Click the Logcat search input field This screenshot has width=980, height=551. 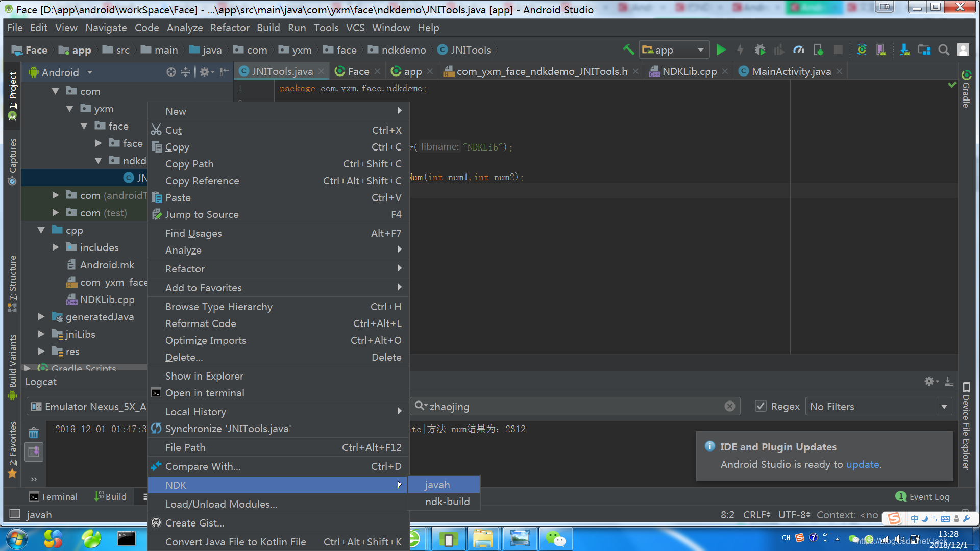pyautogui.click(x=575, y=406)
